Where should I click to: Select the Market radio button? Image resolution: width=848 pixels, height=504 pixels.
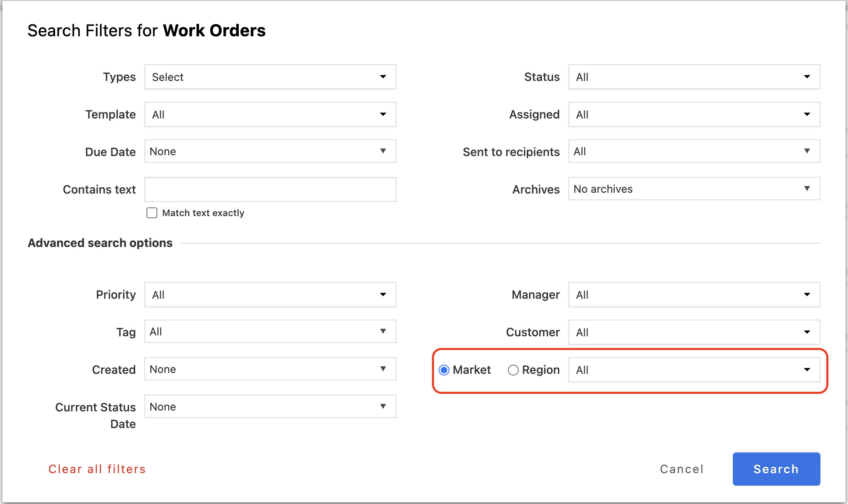point(444,370)
